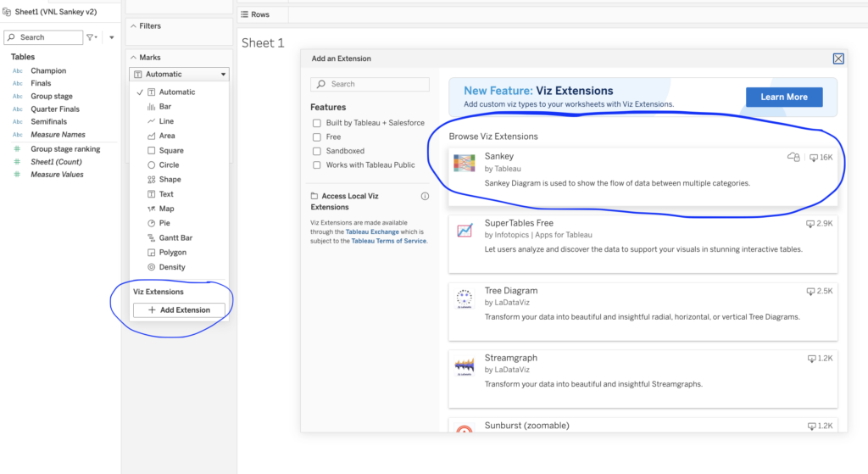Close the Add an Extension dialog
This screenshot has width=868, height=474.
838,59
